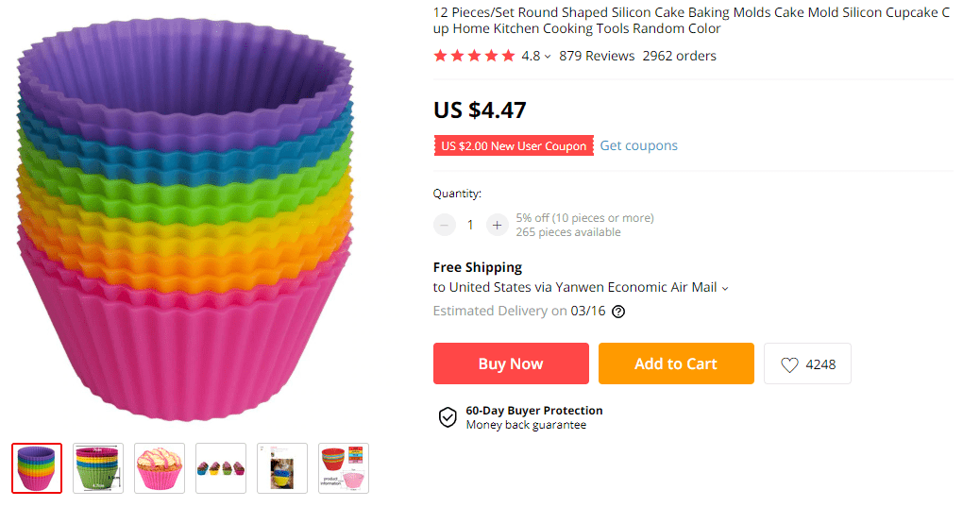This screenshot has width=980, height=507.
Task: Select the last product information thumbnail
Action: (343, 468)
